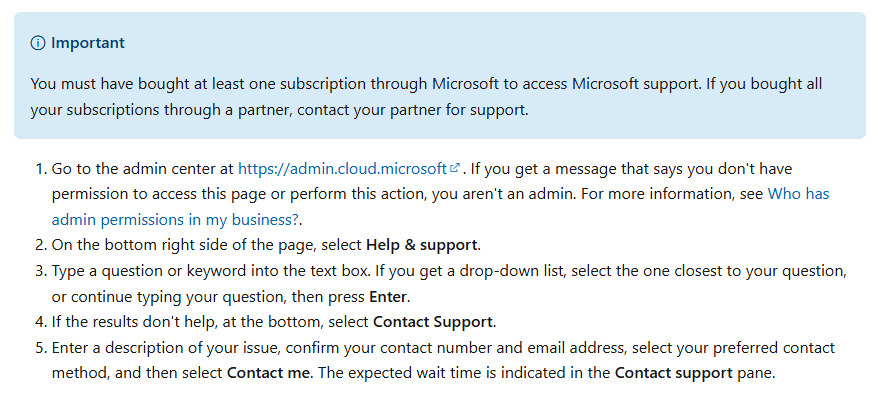Open 'Who has admin permissions in my business?' link
Viewport: 876px width, 412px height.
[440, 206]
